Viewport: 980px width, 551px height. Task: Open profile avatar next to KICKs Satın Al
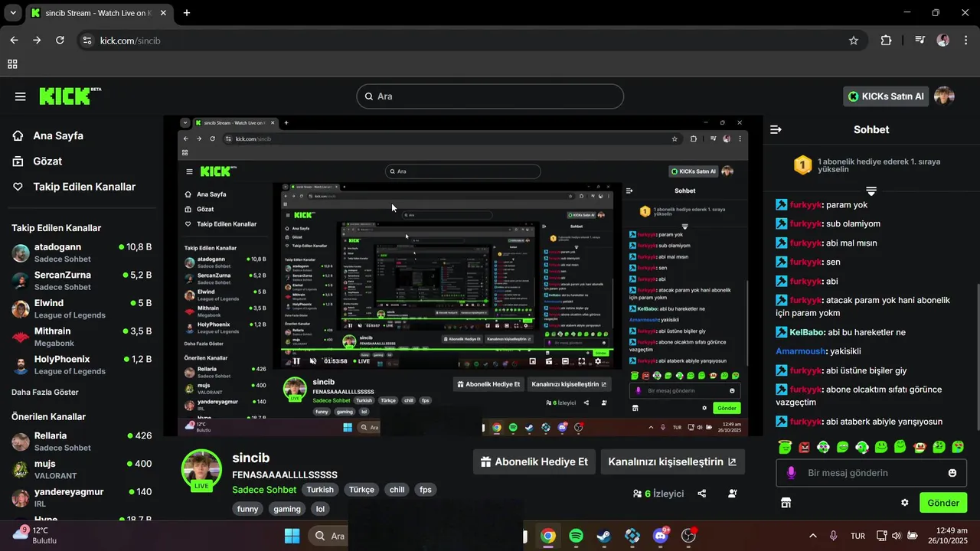944,96
